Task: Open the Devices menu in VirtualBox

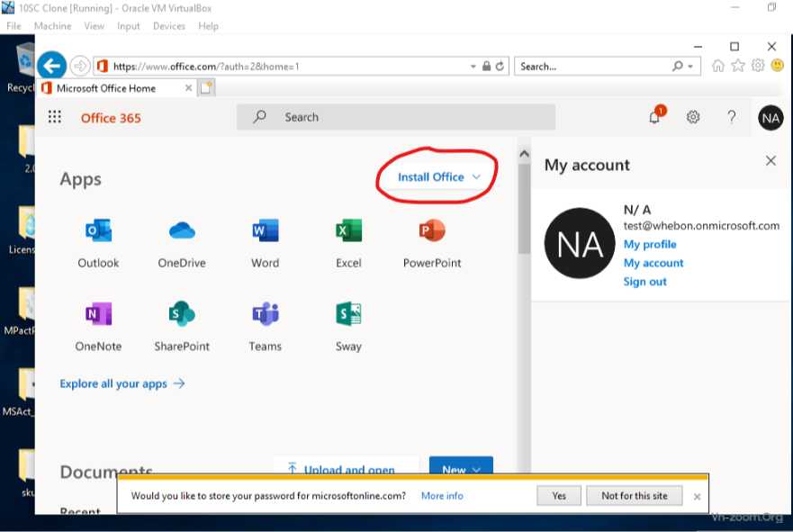Action: (169, 26)
